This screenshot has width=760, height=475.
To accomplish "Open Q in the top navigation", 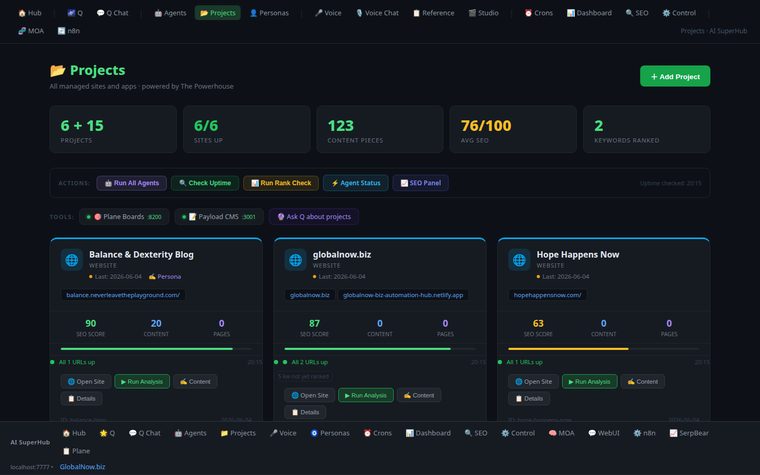I will 75,13.
